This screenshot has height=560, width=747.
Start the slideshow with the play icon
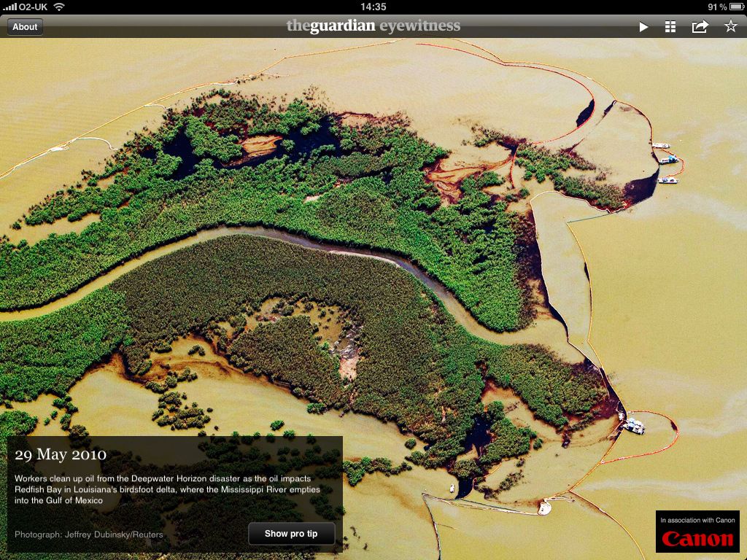pos(643,27)
